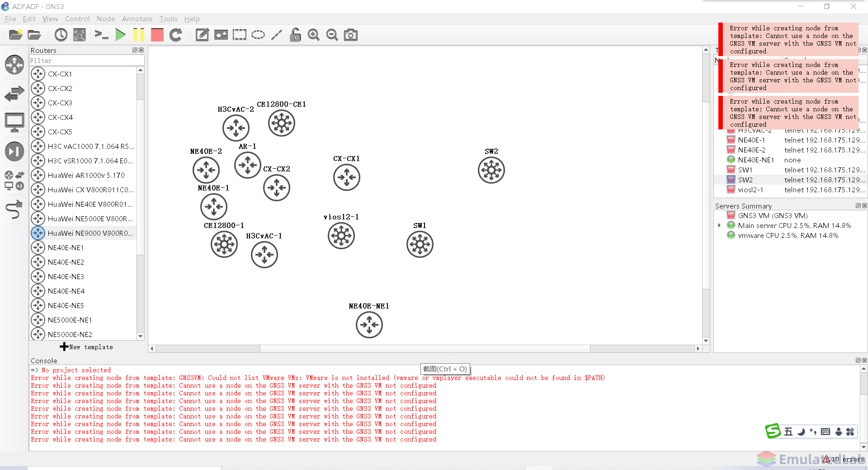The image size is (868, 470).
Task: Click the 10 errors status indicator
Action: tap(844, 459)
